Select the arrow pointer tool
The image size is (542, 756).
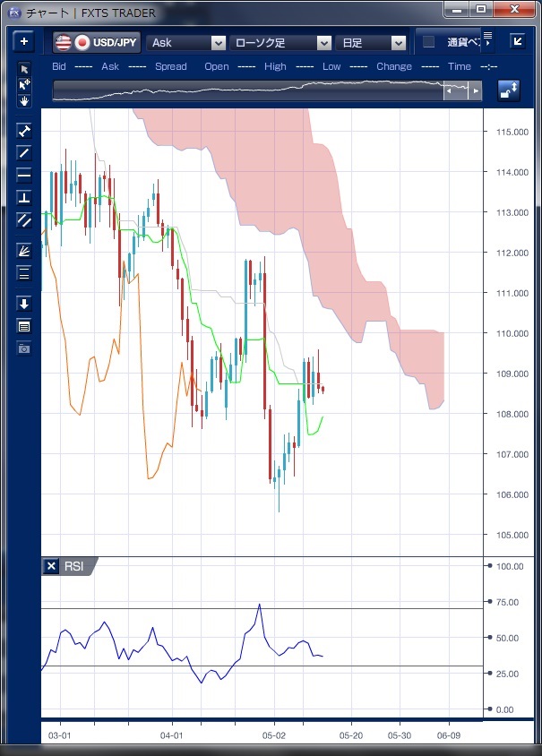[24, 69]
